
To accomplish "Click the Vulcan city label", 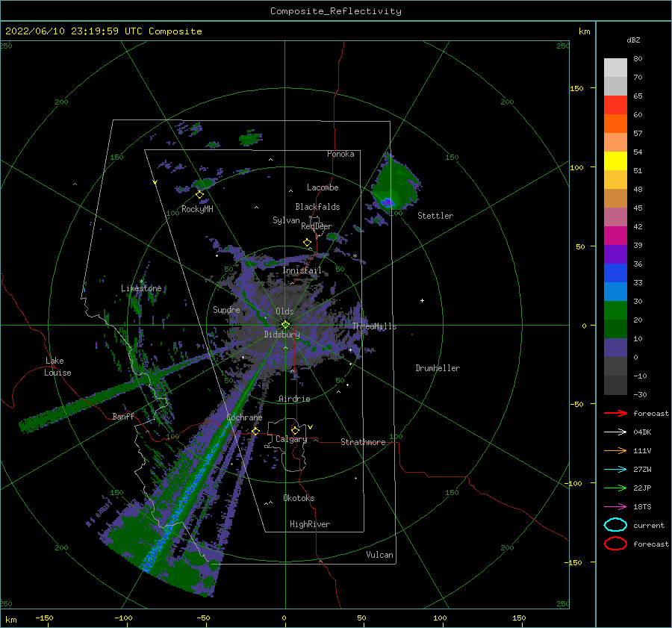I will click(x=380, y=555).
